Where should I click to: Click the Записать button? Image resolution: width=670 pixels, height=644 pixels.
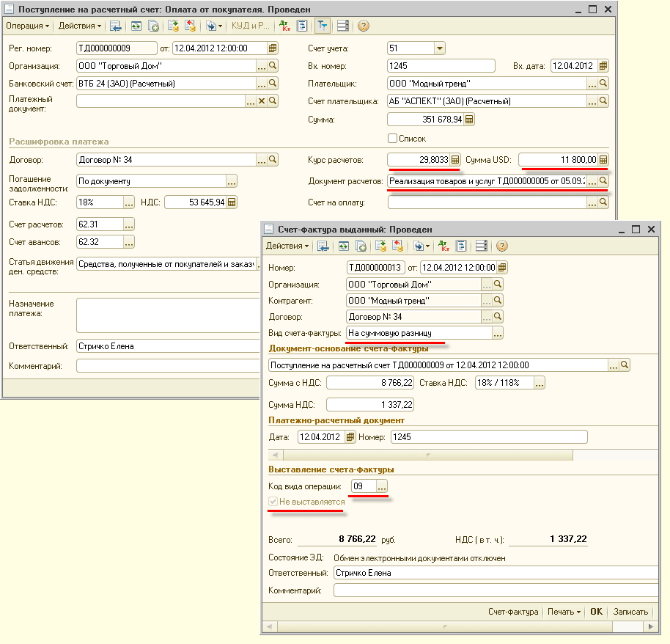click(630, 612)
